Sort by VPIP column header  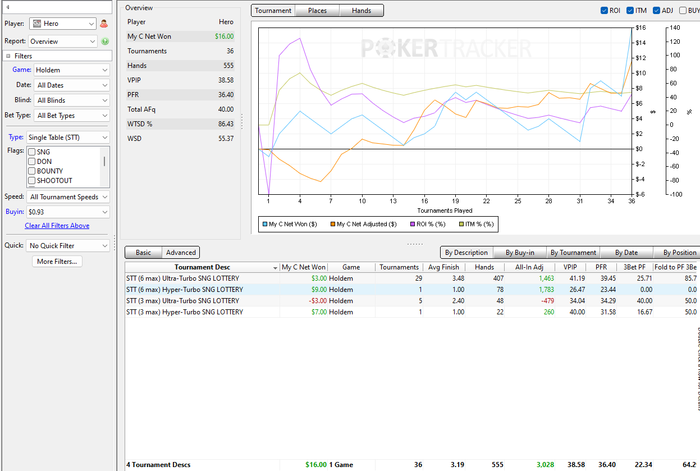pos(570,267)
